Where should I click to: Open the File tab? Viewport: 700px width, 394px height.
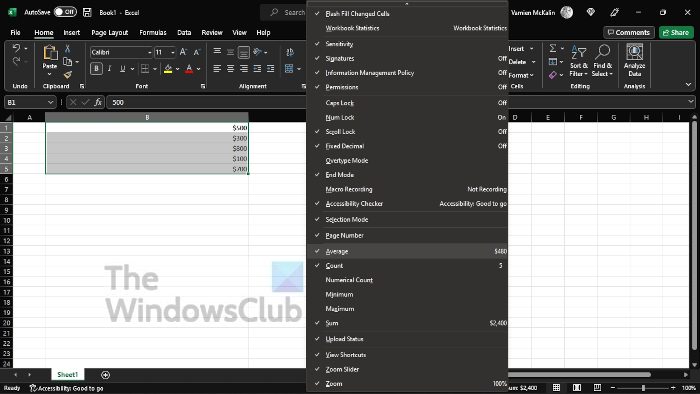pyautogui.click(x=15, y=32)
